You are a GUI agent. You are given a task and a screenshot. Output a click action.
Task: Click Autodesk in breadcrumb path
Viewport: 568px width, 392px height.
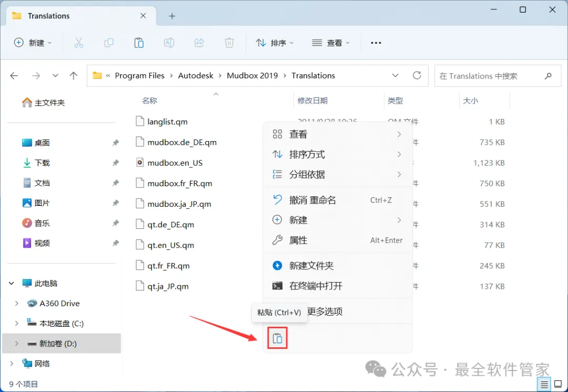click(196, 76)
